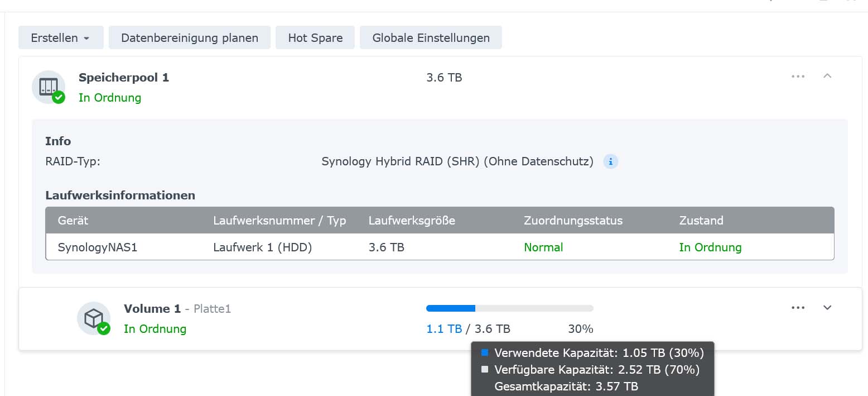
Task: Click the Laufwerksgröße column header
Action: click(412, 221)
